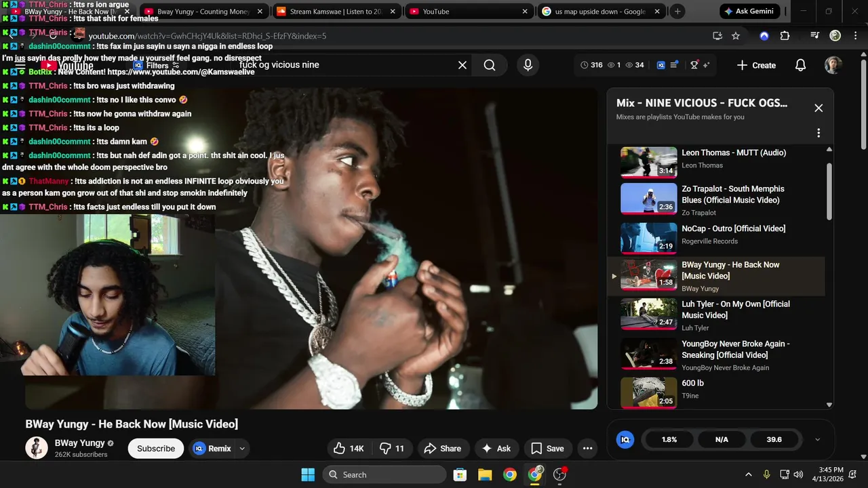Open the vidIQ trophy icon
Viewport: 868px width, 488px height.
point(694,65)
